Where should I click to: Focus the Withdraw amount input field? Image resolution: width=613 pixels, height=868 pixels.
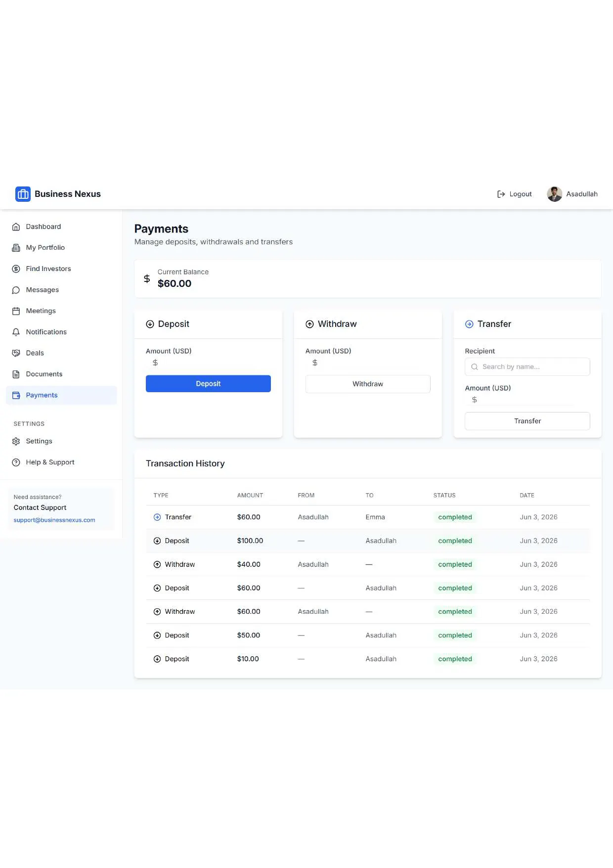368,363
